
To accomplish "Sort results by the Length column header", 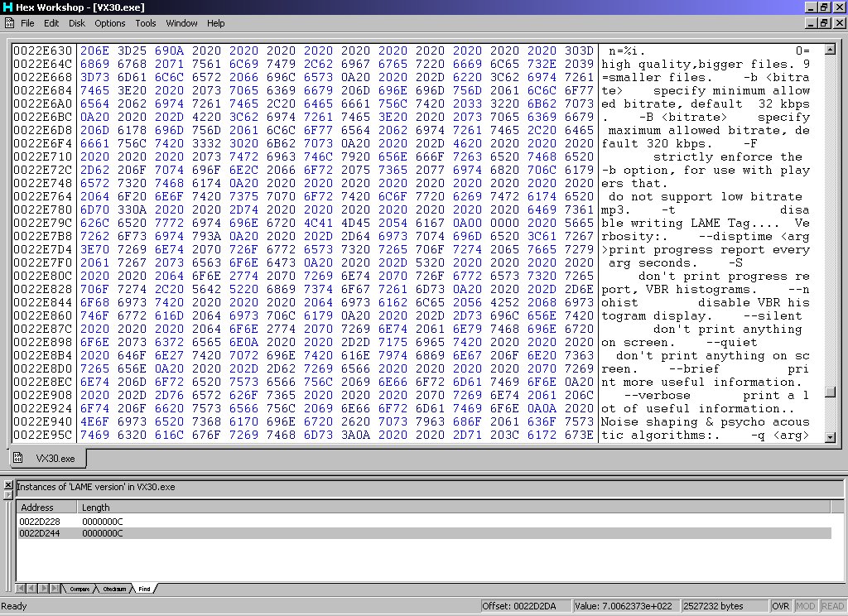I will [x=453, y=508].
